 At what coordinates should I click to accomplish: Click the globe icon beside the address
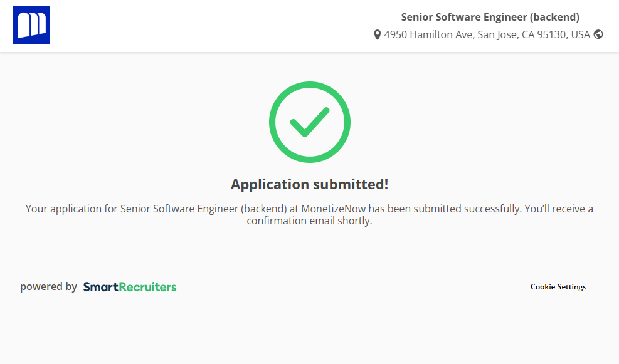tap(598, 34)
